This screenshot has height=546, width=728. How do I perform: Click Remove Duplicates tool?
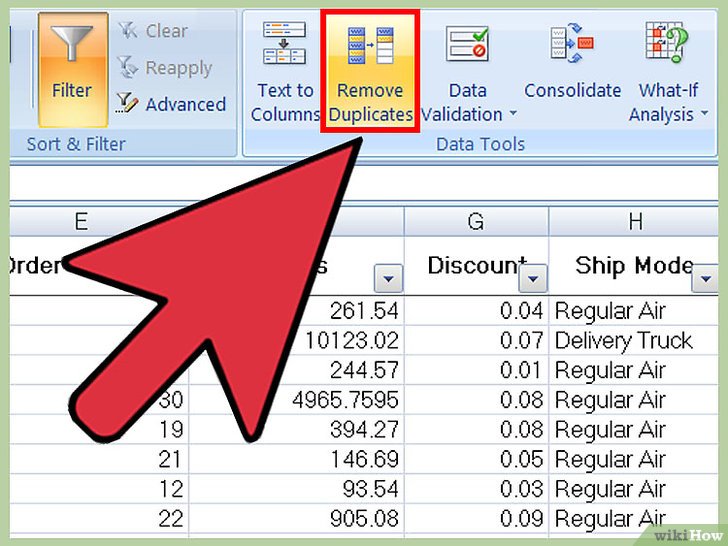pyautogui.click(x=370, y=72)
